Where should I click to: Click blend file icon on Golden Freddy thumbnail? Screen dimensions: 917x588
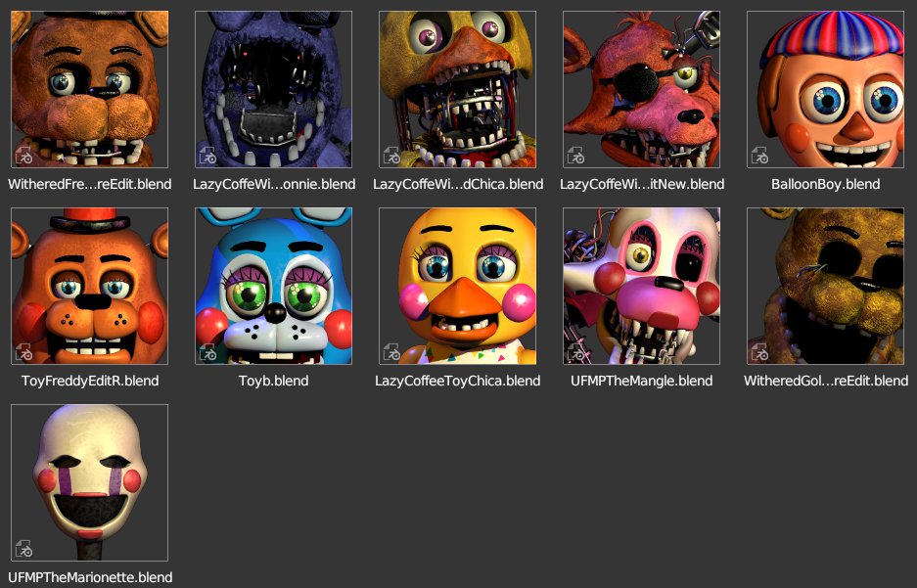(759, 352)
